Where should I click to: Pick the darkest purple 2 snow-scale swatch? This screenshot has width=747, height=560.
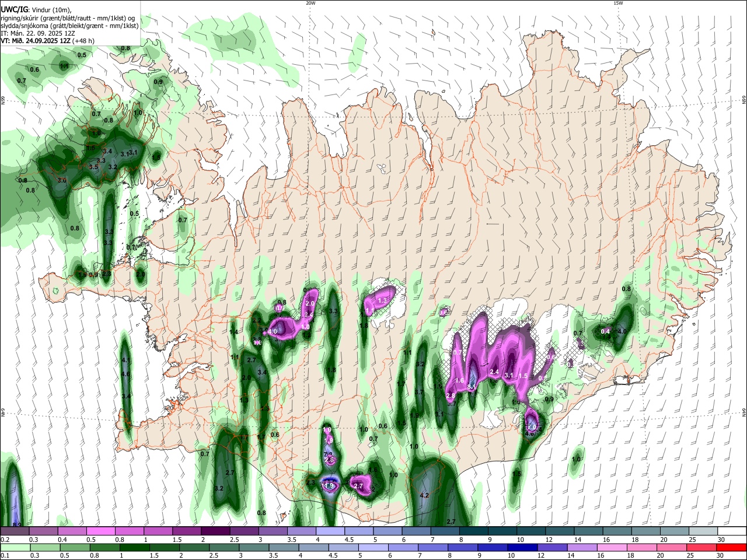coord(215,531)
